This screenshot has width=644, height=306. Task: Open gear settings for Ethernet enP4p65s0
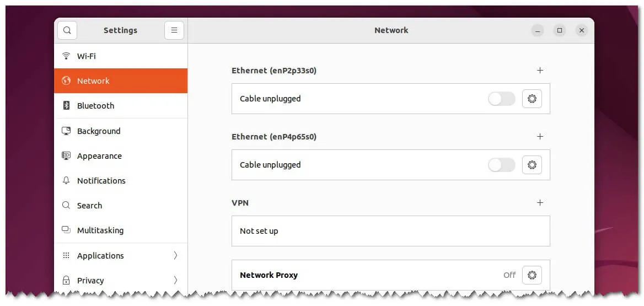click(x=532, y=165)
